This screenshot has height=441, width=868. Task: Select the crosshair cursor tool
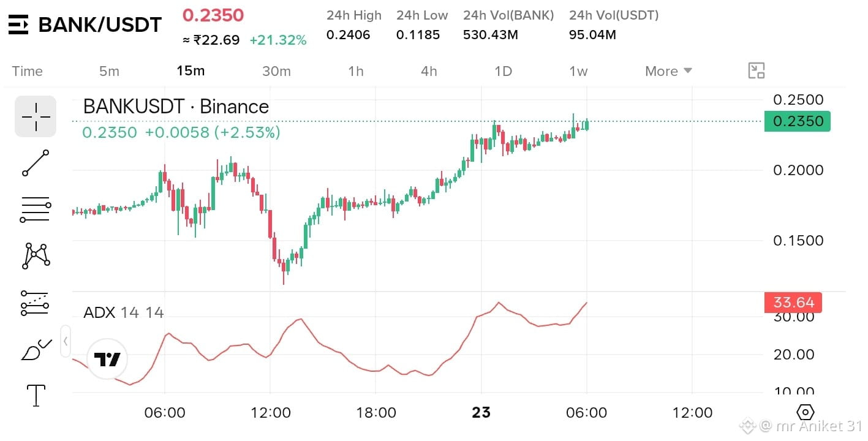[36, 116]
